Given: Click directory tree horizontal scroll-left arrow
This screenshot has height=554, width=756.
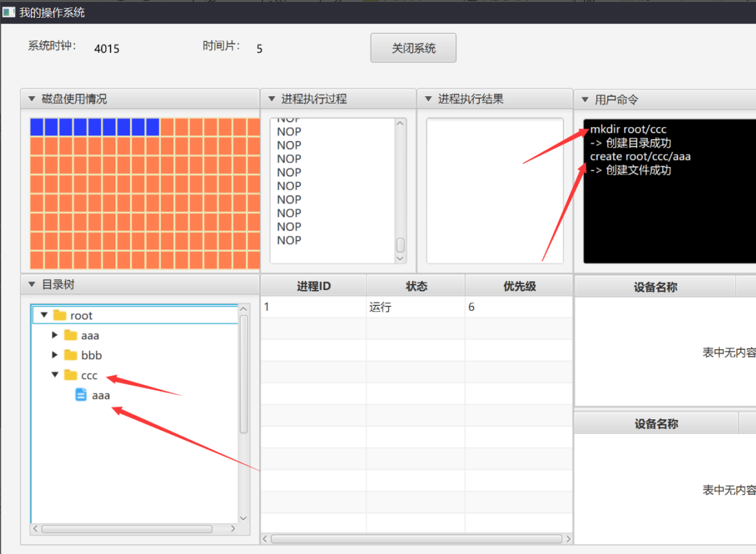Looking at the screenshot, I should click(x=35, y=529).
